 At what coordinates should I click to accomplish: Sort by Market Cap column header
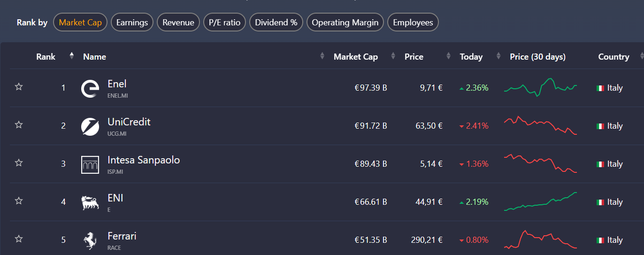point(355,57)
